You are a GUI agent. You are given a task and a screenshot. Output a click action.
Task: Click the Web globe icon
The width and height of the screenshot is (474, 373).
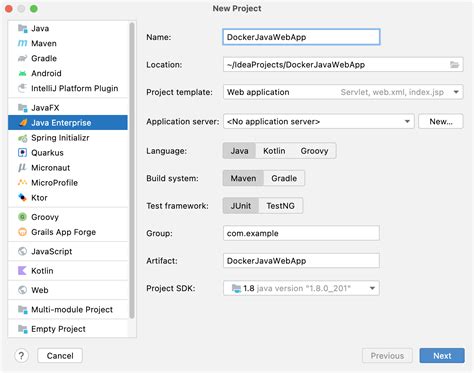[x=23, y=290]
